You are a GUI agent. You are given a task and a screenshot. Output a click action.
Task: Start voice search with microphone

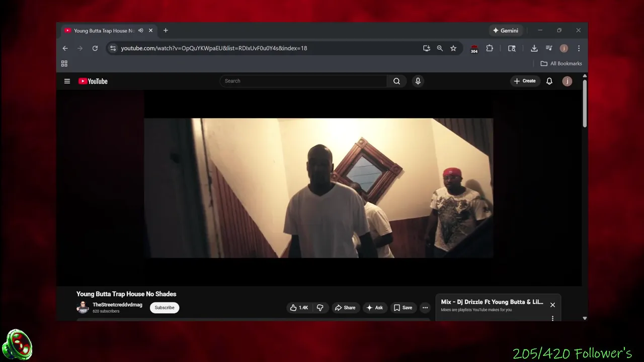coord(418,81)
